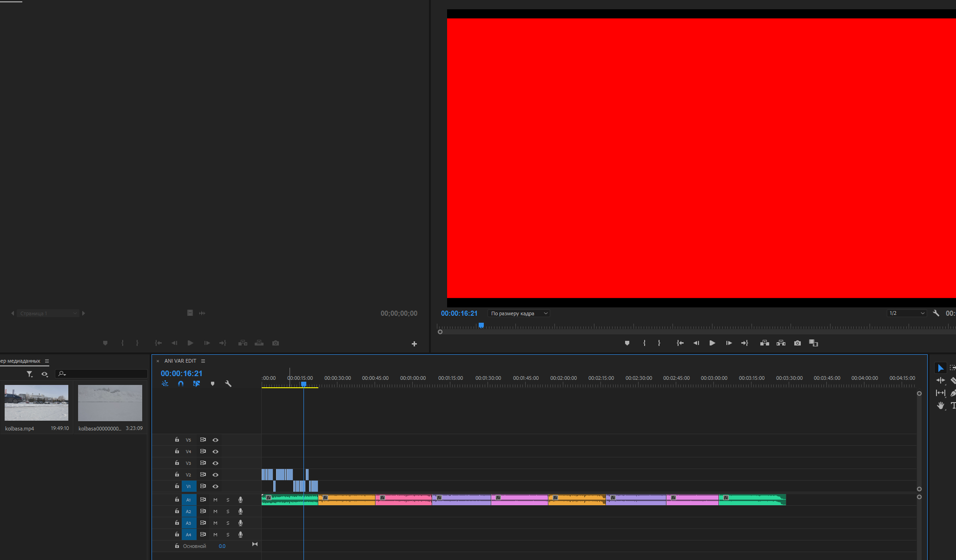Select the Ripple Edit tool
This screenshot has height=560, width=956.
940,380
